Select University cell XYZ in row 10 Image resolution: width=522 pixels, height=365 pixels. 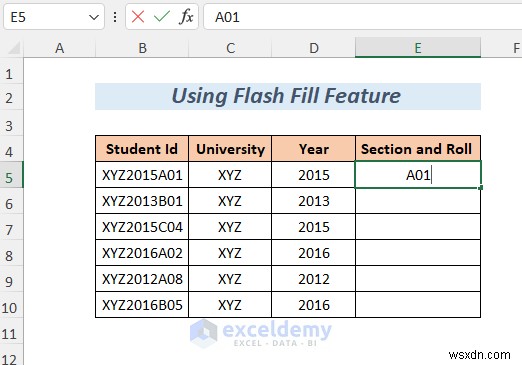(x=230, y=305)
